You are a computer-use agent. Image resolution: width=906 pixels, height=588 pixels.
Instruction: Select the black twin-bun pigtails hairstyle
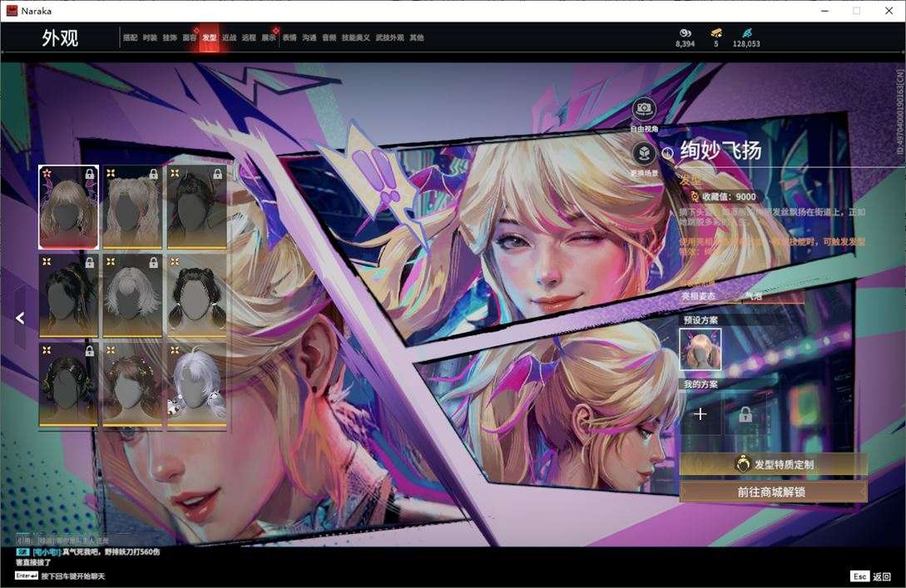pyautogui.click(x=196, y=296)
